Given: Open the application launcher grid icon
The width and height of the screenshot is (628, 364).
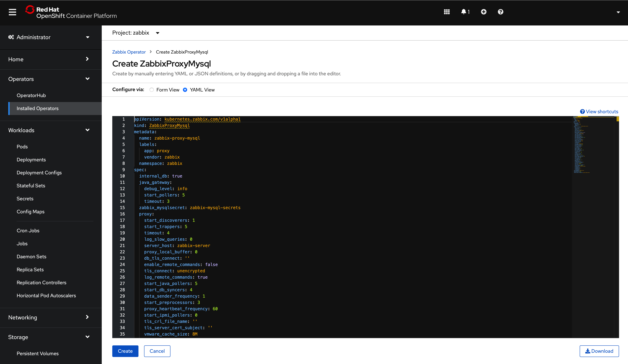Looking at the screenshot, I should point(447,12).
